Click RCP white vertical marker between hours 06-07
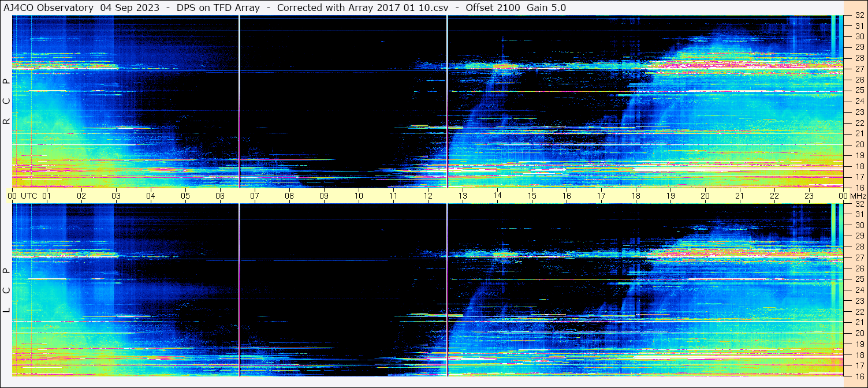 239,102
